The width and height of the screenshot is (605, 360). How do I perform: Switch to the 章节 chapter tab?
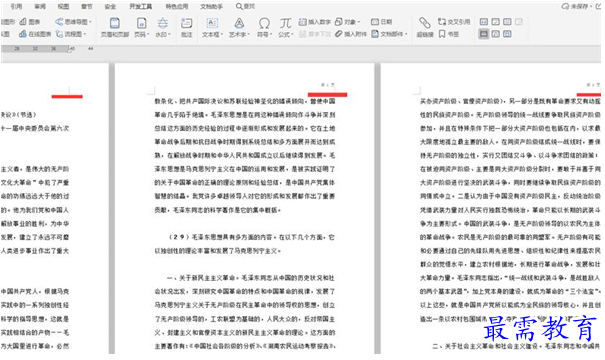coord(87,6)
